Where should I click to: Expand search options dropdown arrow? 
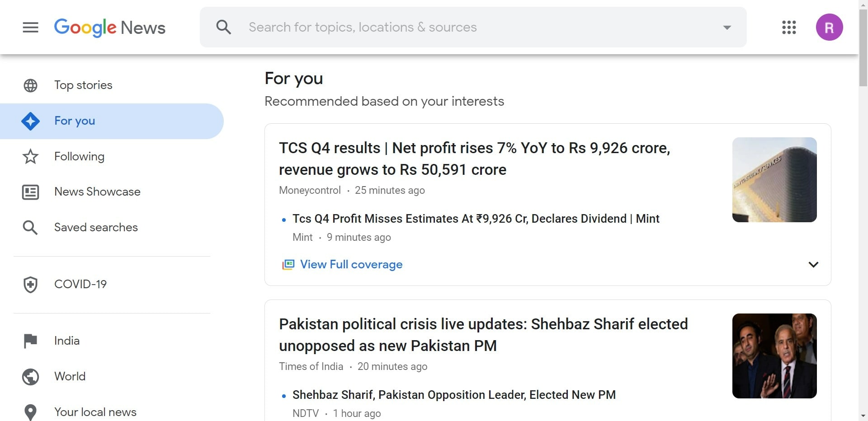(x=727, y=28)
